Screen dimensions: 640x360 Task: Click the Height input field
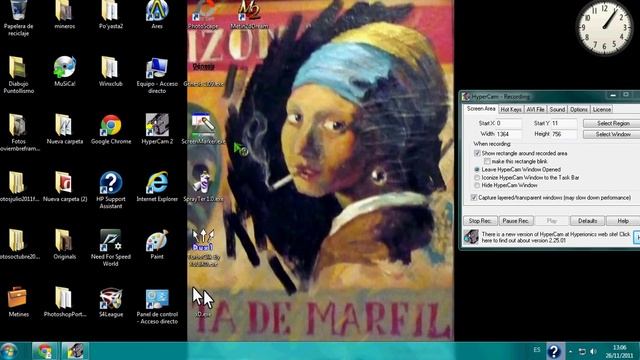563,134
